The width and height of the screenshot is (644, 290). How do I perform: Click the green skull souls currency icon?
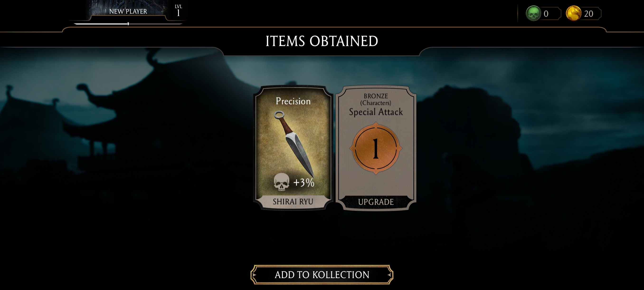(x=533, y=13)
